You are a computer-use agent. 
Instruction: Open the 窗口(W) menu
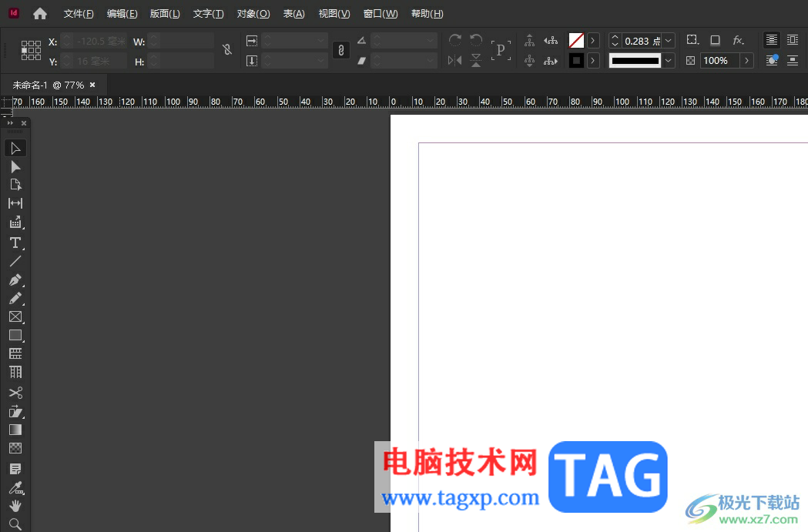tap(381, 14)
